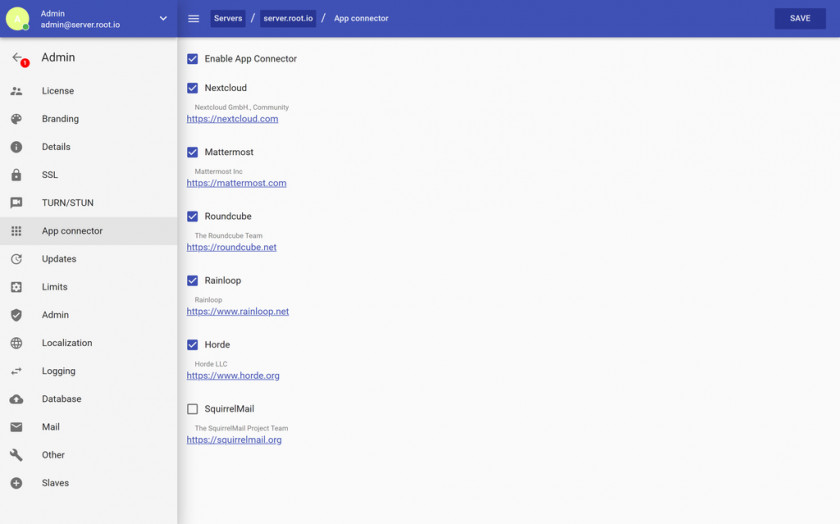
Task: Expand the admin account dropdown arrow
Action: coord(163,18)
